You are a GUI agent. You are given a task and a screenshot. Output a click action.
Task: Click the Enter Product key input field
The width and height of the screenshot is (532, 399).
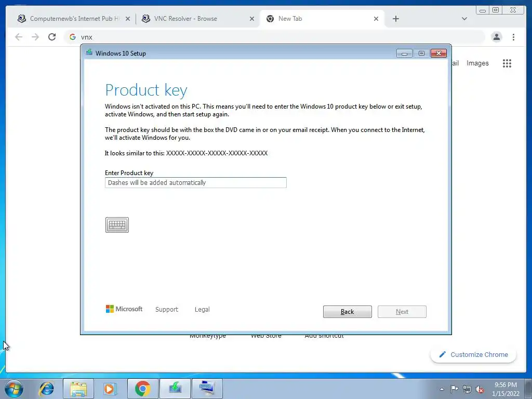196,182
